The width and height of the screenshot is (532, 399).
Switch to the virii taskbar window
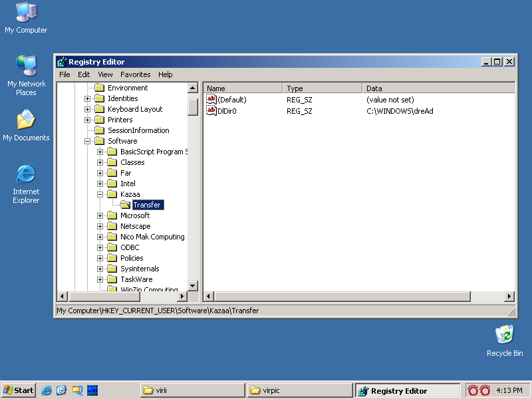coord(192,390)
